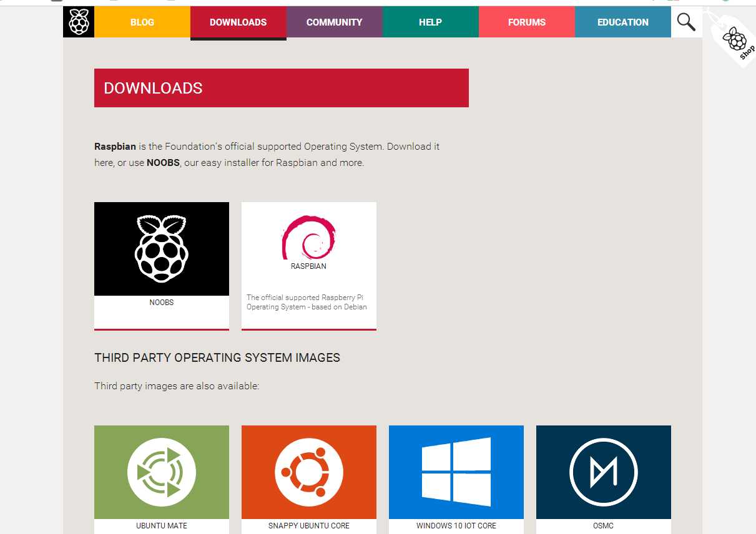The width and height of the screenshot is (756, 534).
Task: Click the Debian swirl Raspbian logo
Action: pyautogui.click(x=308, y=237)
